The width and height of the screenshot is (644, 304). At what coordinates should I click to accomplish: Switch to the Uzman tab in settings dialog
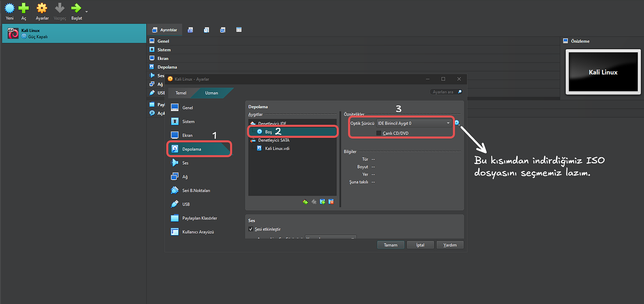click(212, 93)
